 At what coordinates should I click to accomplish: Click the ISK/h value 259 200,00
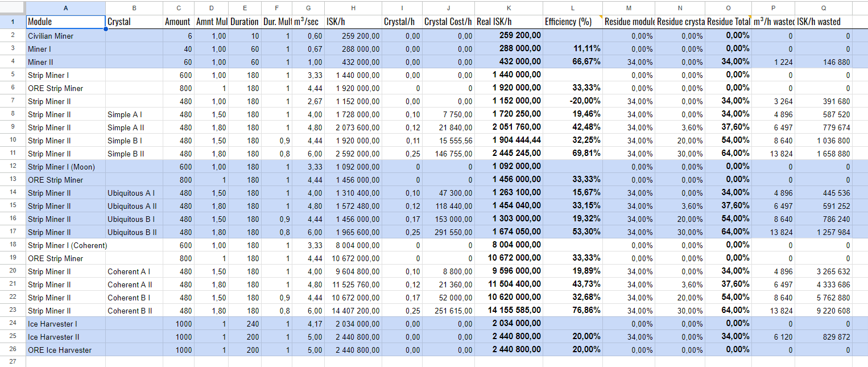353,36
